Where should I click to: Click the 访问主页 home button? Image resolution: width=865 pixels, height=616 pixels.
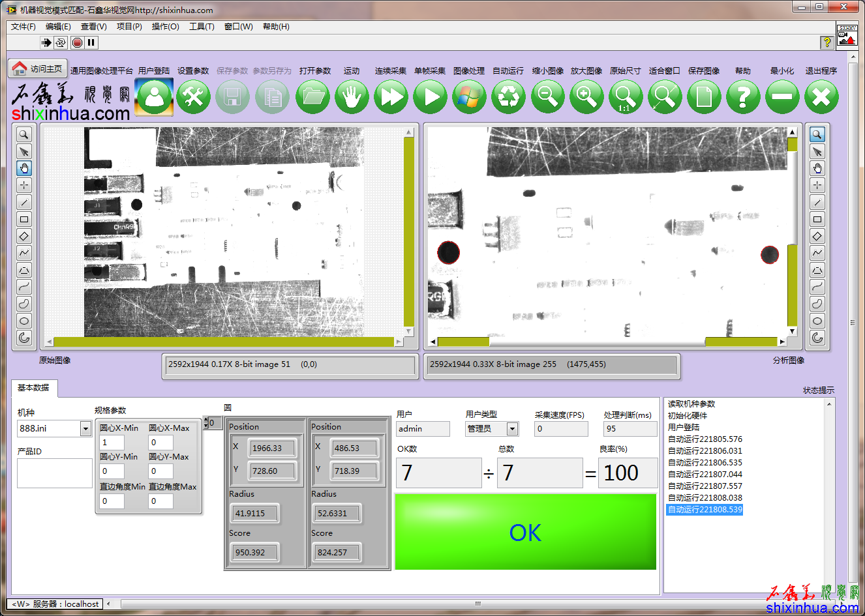tap(38, 68)
